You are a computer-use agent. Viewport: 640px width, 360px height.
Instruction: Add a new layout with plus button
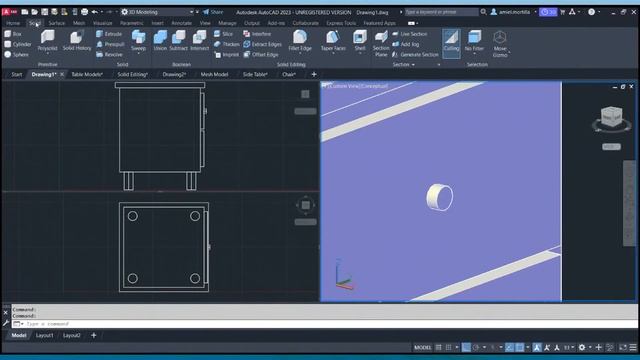pyautogui.click(x=93, y=335)
